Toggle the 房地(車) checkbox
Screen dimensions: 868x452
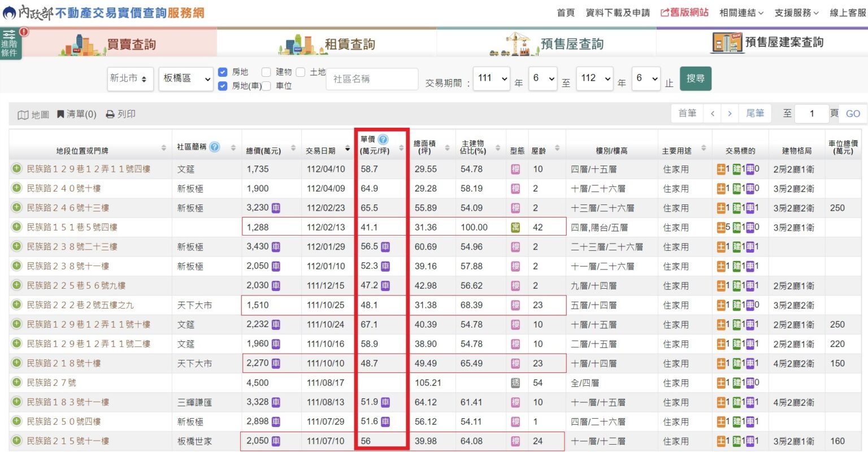coord(223,86)
